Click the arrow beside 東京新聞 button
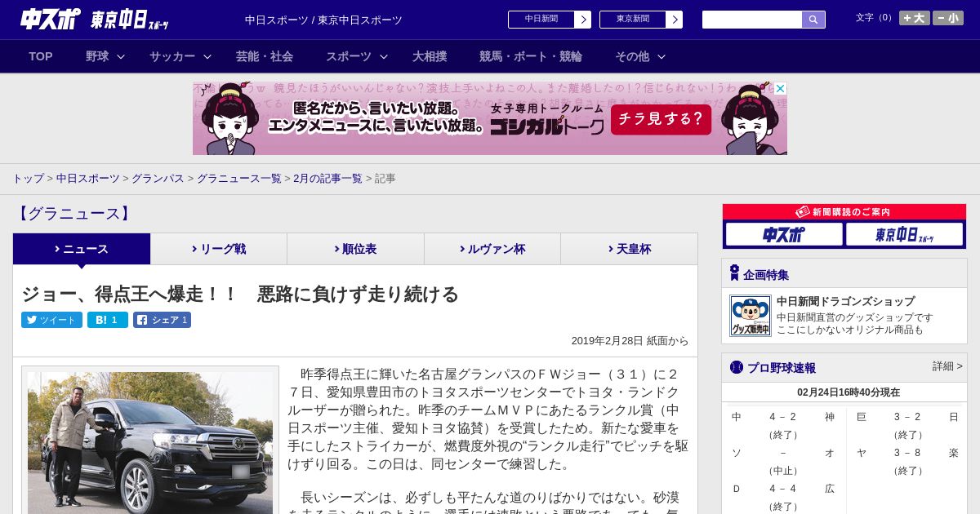Image resolution: width=980 pixels, height=514 pixels. [675, 20]
